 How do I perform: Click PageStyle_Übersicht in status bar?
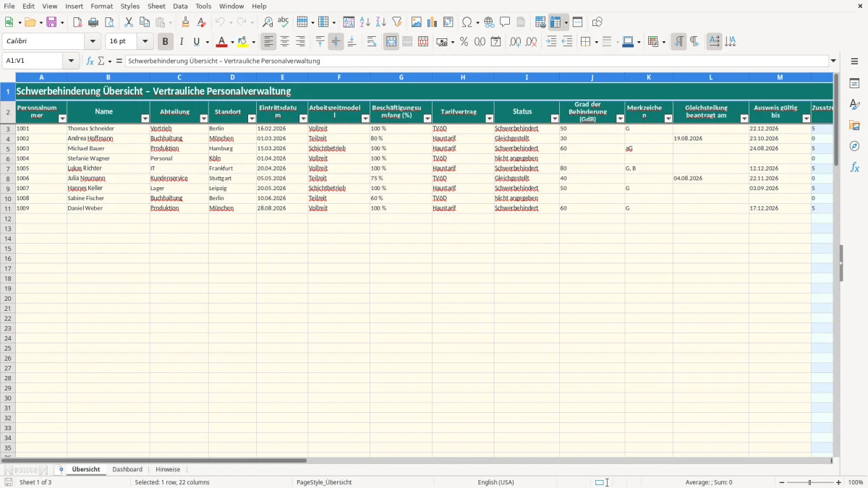click(x=324, y=482)
